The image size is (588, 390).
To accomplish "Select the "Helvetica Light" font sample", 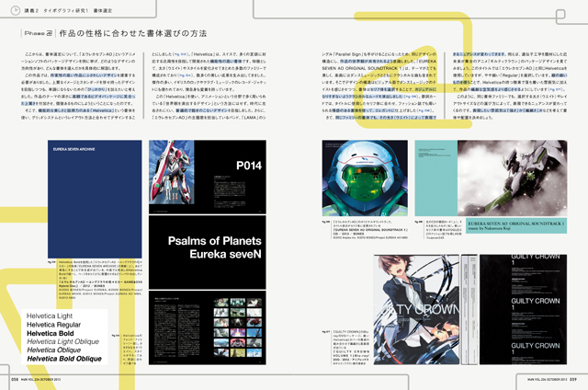I will click(x=50, y=315).
